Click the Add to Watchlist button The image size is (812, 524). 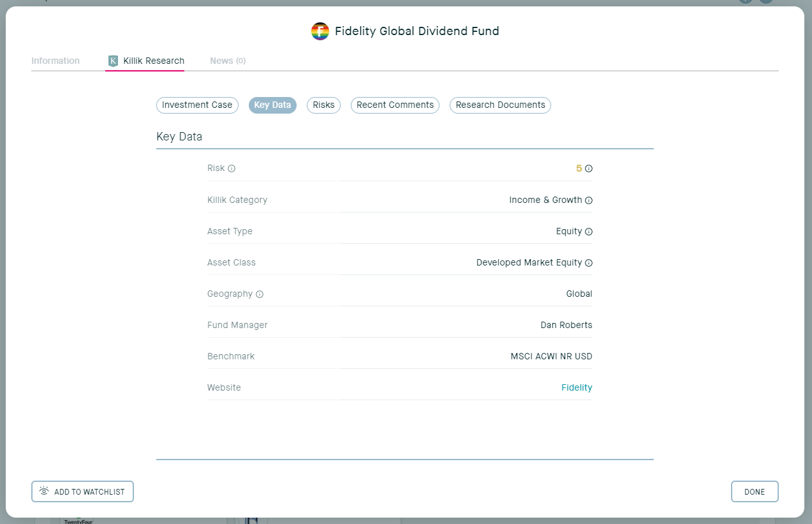tap(82, 491)
